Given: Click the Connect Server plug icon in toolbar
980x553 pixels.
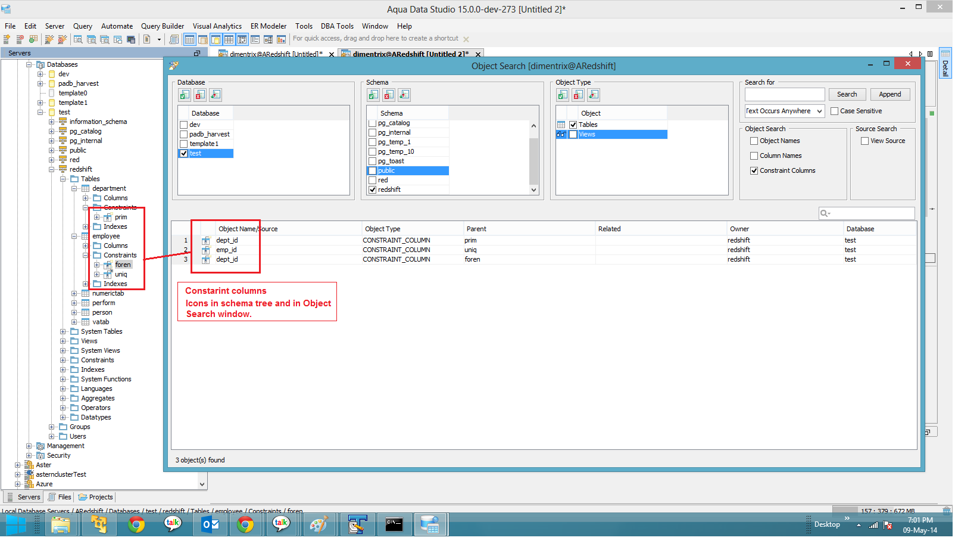Looking at the screenshot, I should pos(49,39).
